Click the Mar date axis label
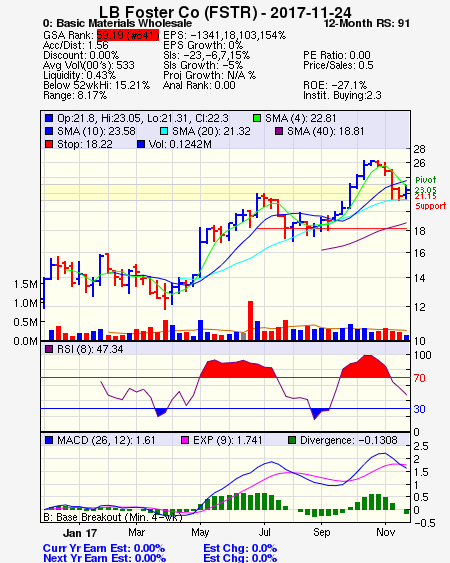Viewport: 450px width, 563px height. 136,532
